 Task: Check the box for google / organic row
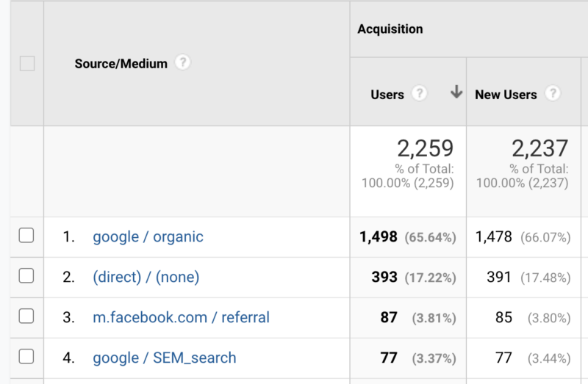click(26, 236)
